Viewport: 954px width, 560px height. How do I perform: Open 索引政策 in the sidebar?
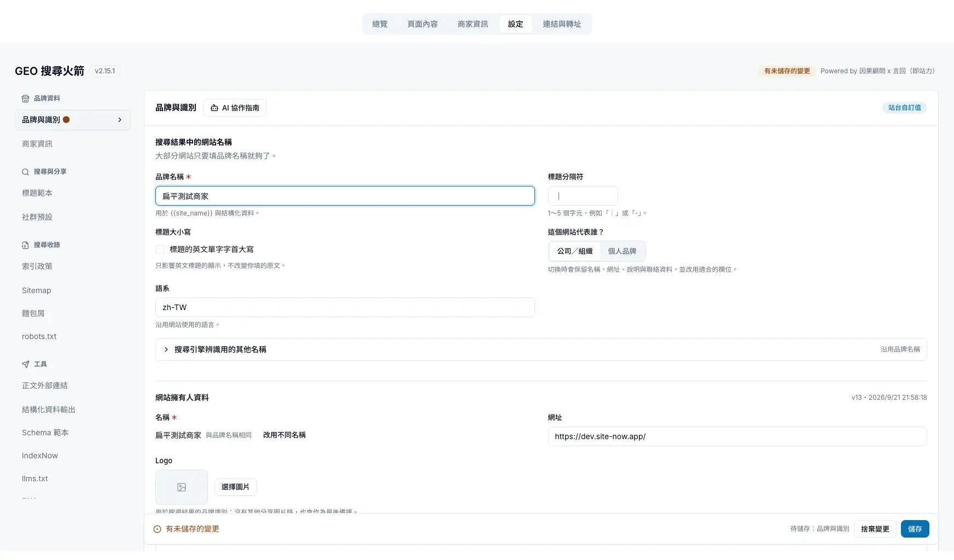pyautogui.click(x=73, y=266)
